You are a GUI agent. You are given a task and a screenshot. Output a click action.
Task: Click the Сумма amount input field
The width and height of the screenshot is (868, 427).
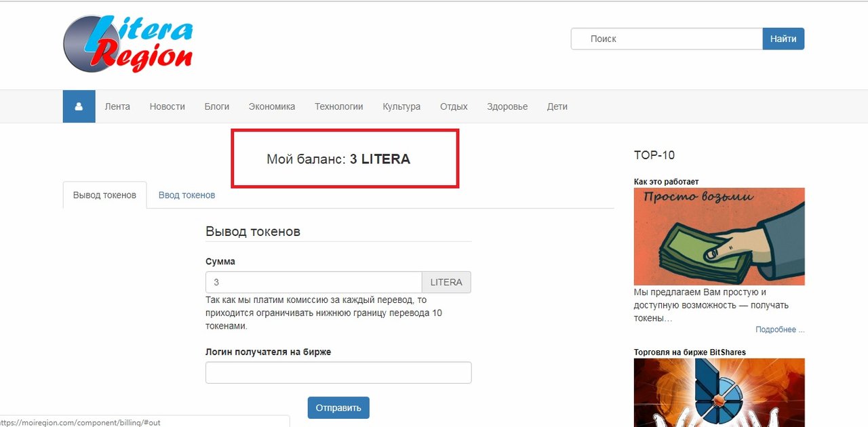[x=314, y=282]
